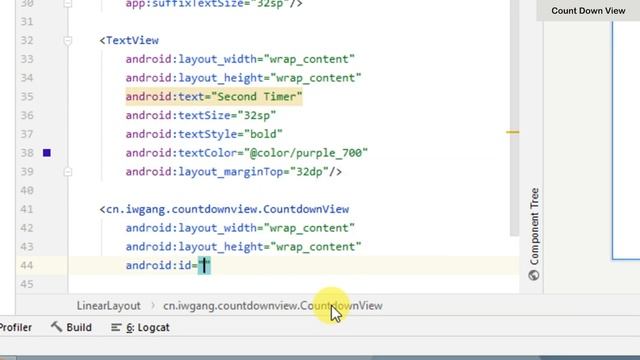Click layout_height attribute on line 43

[243, 247]
